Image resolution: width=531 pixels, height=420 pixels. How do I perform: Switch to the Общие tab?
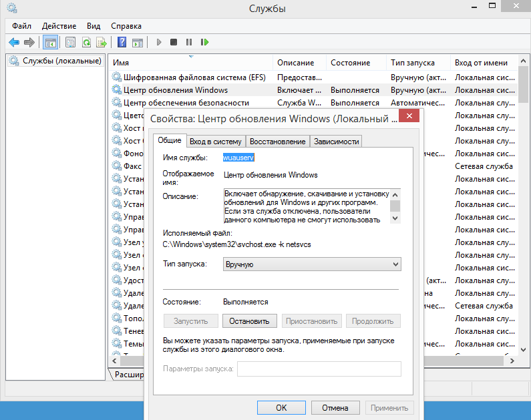pos(170,140)
